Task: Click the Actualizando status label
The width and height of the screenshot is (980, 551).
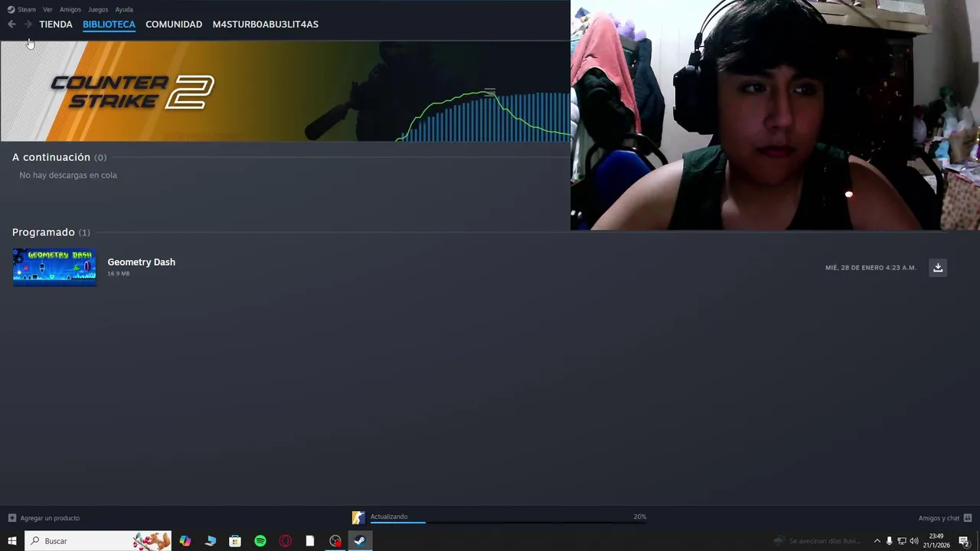Action: click(389, 517)
